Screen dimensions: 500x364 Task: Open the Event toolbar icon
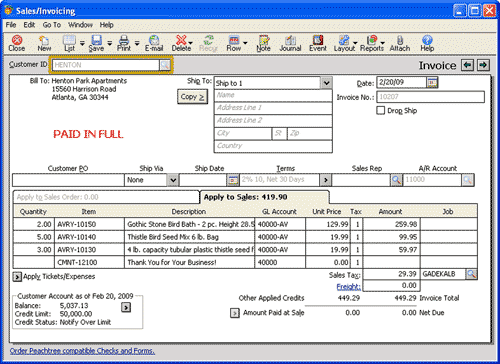318,43
